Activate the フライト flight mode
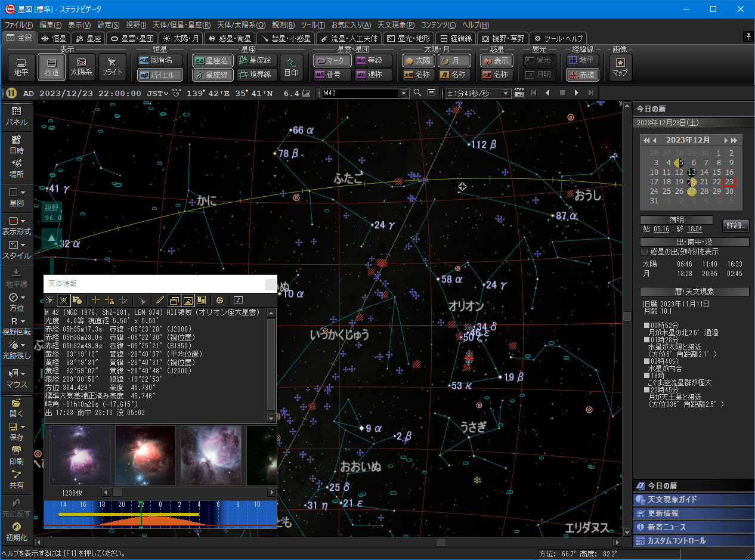 (112, 67)
